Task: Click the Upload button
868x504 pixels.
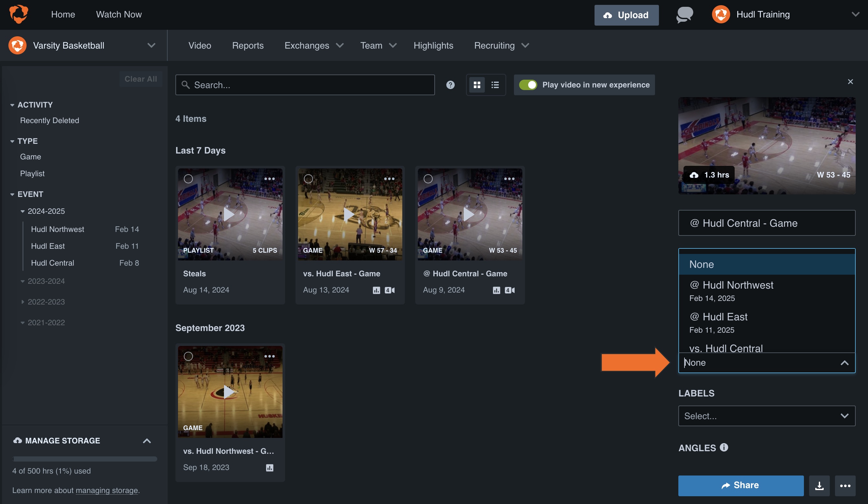Action: point(626,15)
